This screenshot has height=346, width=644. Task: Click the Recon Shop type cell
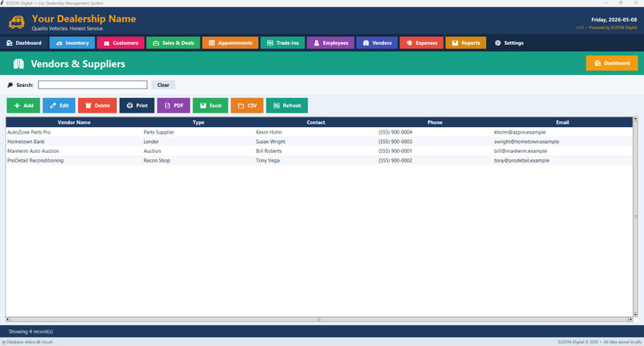point(157,160)
